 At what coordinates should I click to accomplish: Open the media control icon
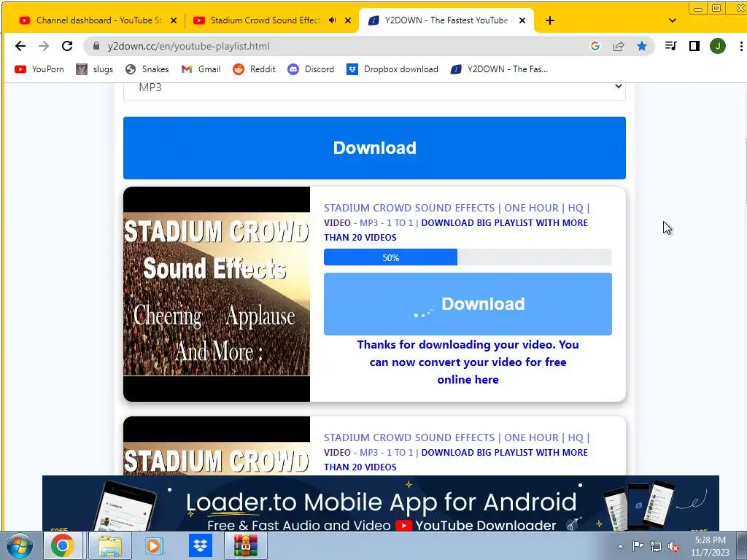pyautogui.click(x=671, y=46)
